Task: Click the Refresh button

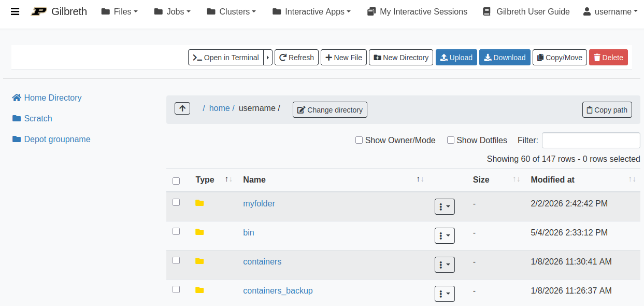Action: [x=296, y=58]
